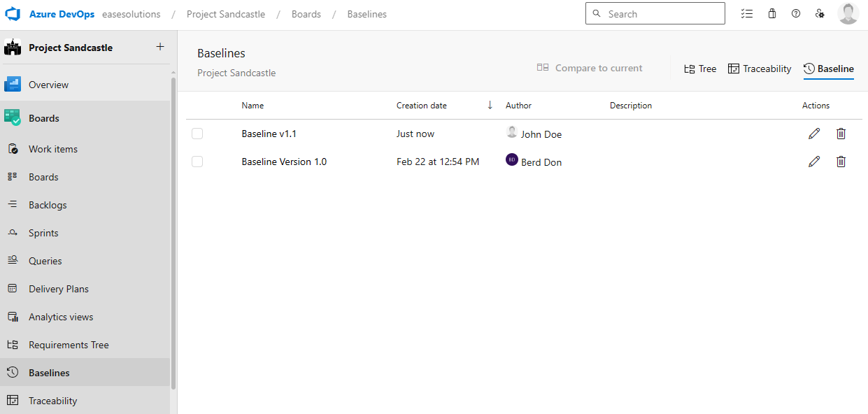Image resolution: width=868 pixels, height=414 pixels.
Task: Switch to the Traceability tab
Action: click(x=760, y=69)
